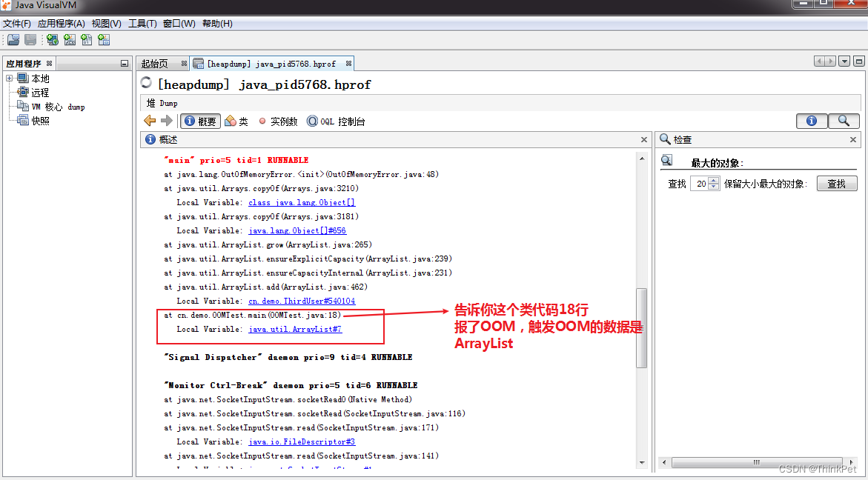Viewport: 868px width, 480px height.
Task: Click the SocketInputStream.socketRead0(Native Method) line
Action: (x=288, y=399)
